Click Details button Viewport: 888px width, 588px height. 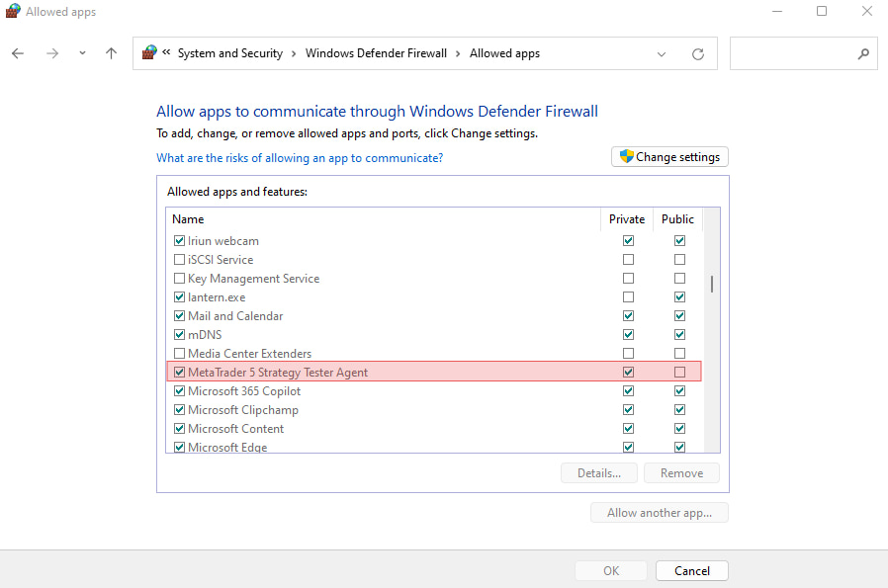(598, 473)
